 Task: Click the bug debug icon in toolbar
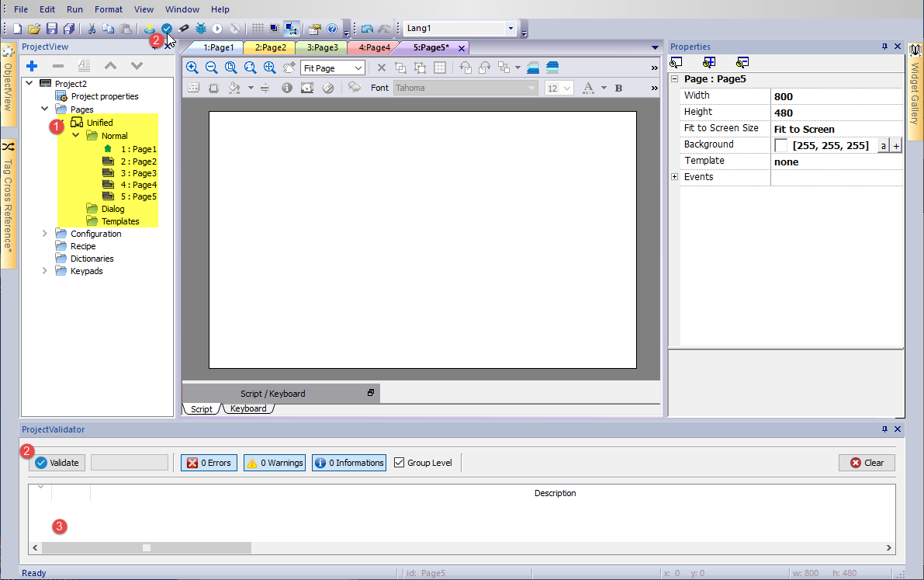point(201,29)
